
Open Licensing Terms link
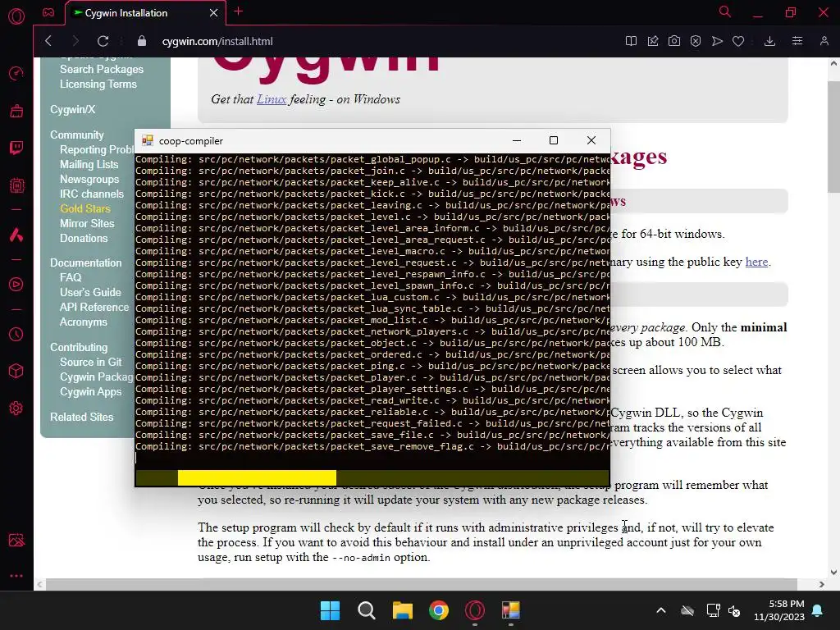[x=98, y=84]
